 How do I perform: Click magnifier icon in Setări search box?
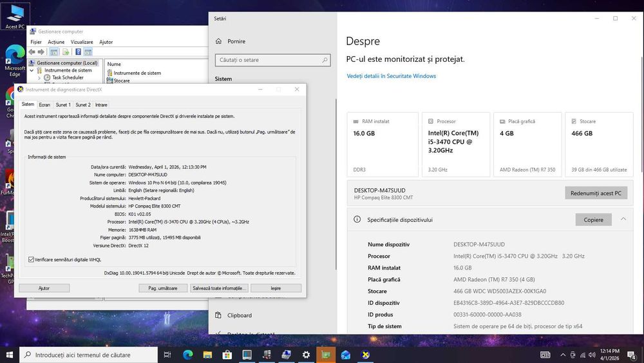(x=325, y=60)
